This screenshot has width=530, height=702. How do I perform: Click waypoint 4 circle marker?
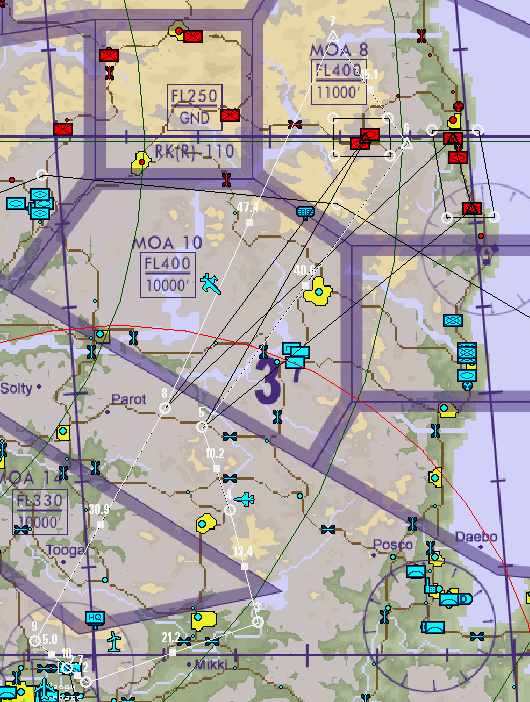tap(230, 509)
